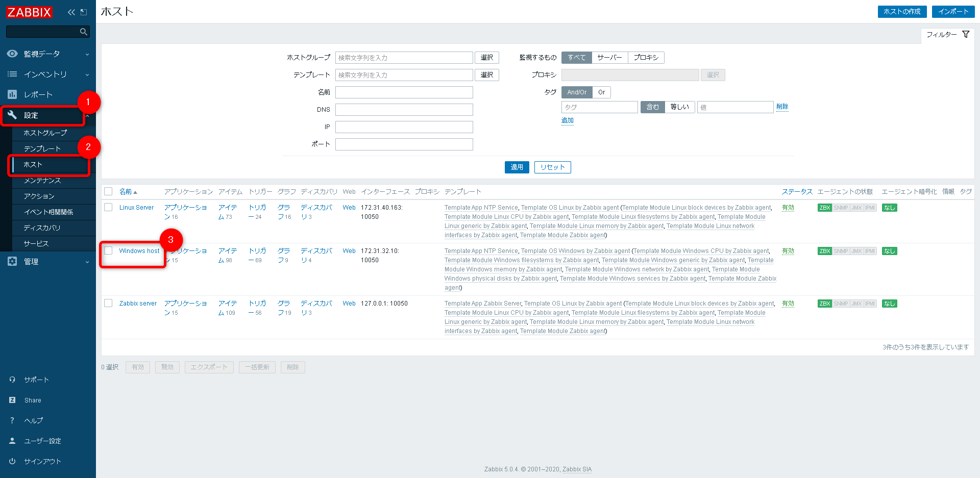Open the Windows host link

click(x=139, y=250)
